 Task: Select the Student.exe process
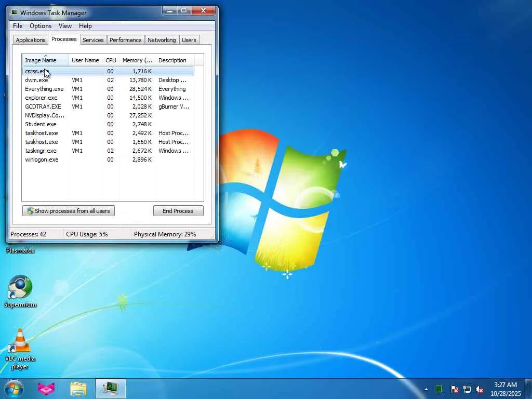(108, 124)
